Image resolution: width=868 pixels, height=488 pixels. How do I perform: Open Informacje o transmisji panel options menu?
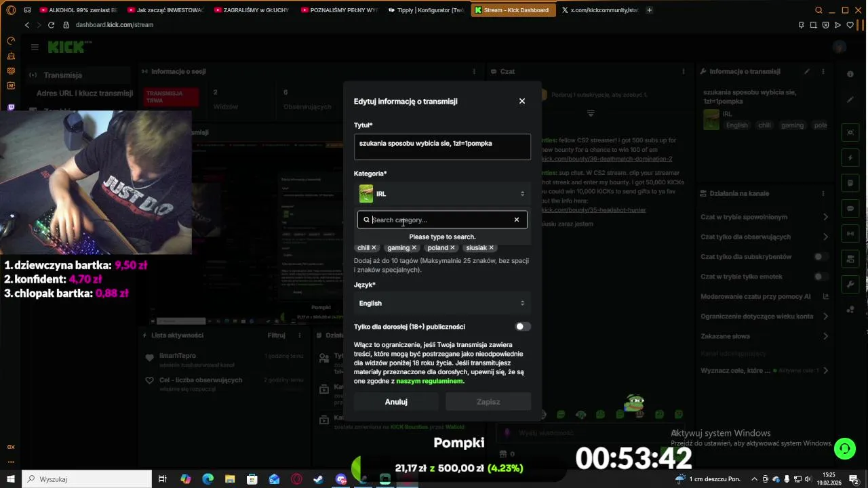pos(823,71)
